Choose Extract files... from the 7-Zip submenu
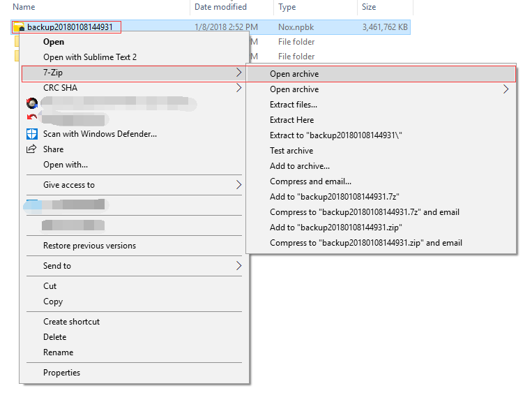The height and width of the screenshot is (409, 532). pyautogui.click(x=293, y=105)
